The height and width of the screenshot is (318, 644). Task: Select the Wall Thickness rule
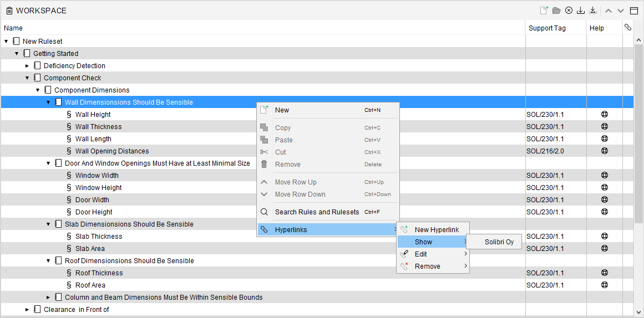[x=98, y=127]
